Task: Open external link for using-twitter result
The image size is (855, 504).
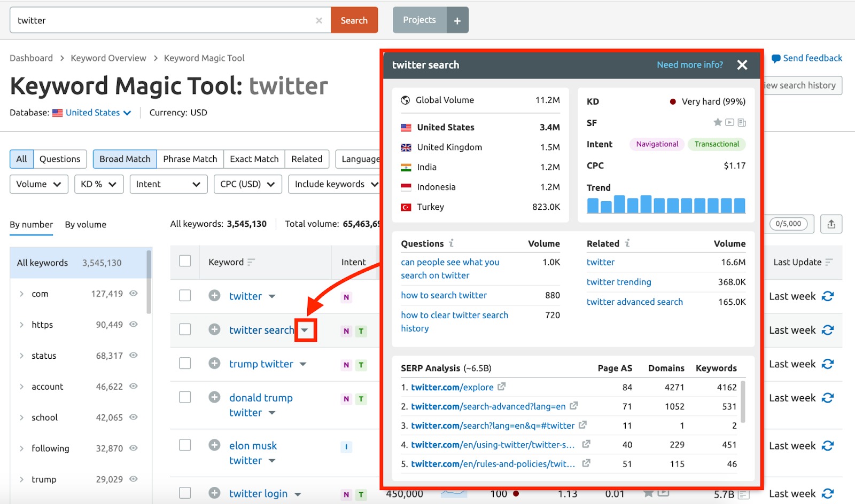Action: click(586, 444)
